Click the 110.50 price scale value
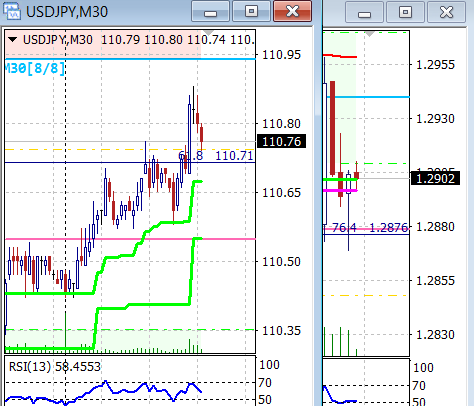 pos(281,262)
